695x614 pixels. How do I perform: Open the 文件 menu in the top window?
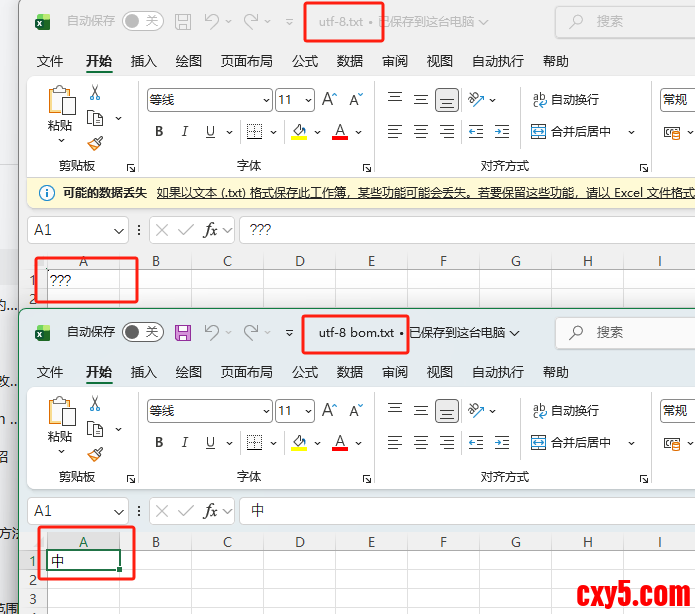50,61
